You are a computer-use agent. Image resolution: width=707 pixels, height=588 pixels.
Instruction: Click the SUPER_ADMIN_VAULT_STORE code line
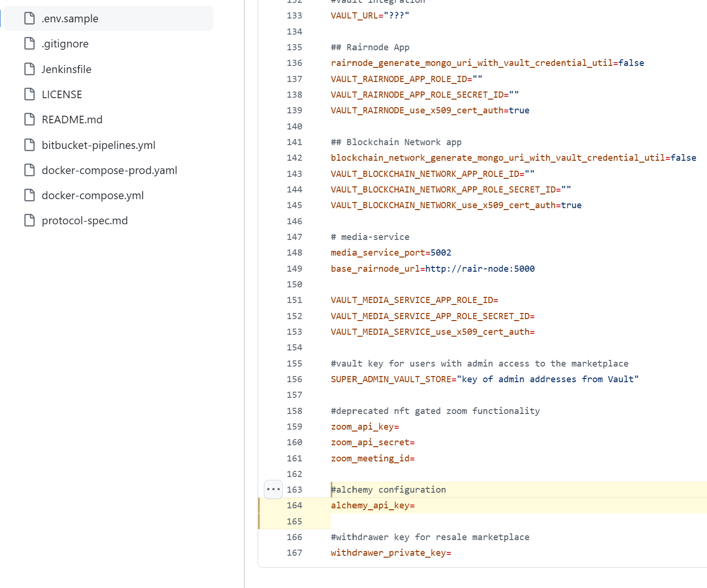point(484,379)
